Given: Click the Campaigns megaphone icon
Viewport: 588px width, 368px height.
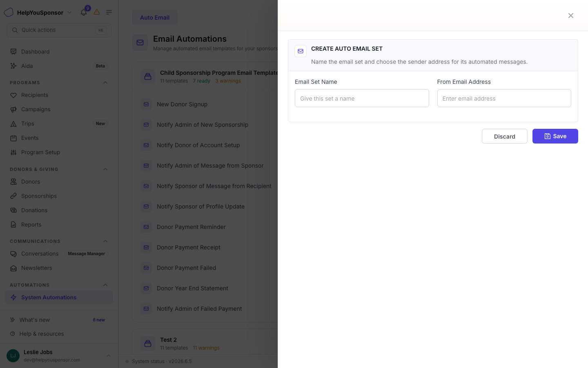Looking at the screenshot, I should [13, 109].
